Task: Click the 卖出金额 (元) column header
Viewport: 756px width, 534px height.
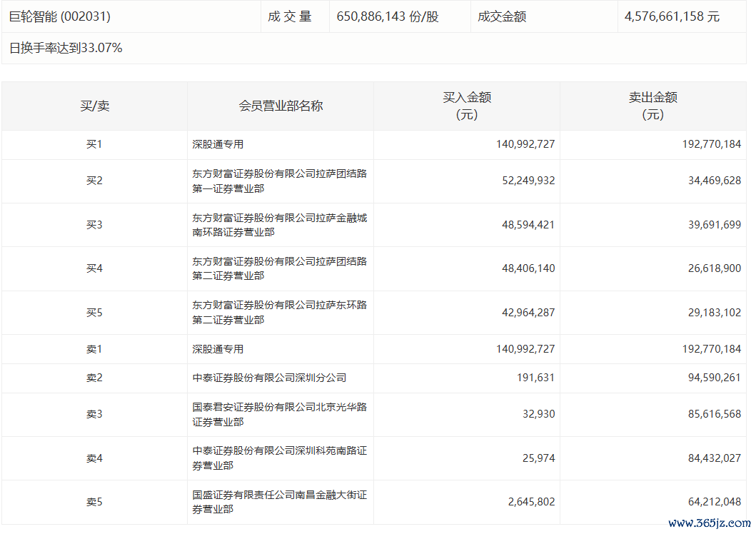Action: point(652,106)
